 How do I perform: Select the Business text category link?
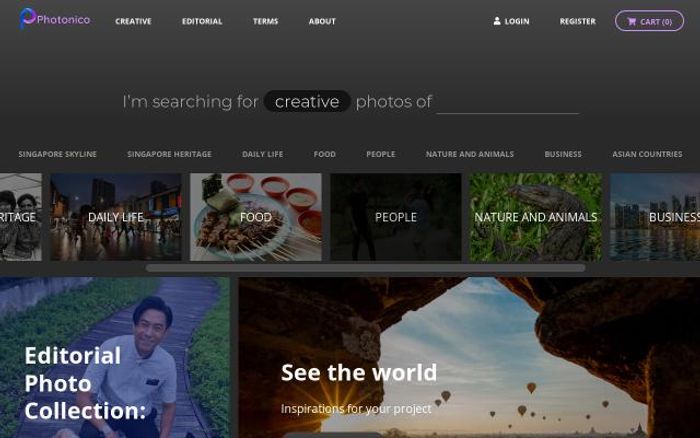(x=563, y=154)
